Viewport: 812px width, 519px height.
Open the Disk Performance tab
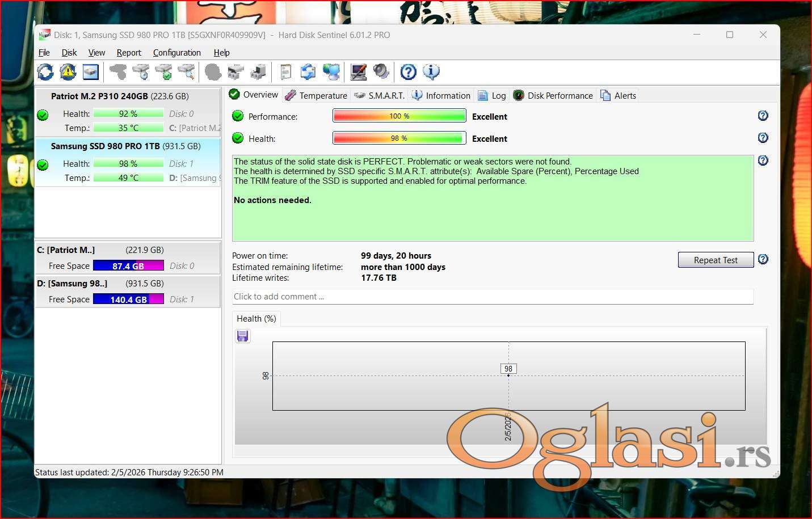tap(553, 95)
